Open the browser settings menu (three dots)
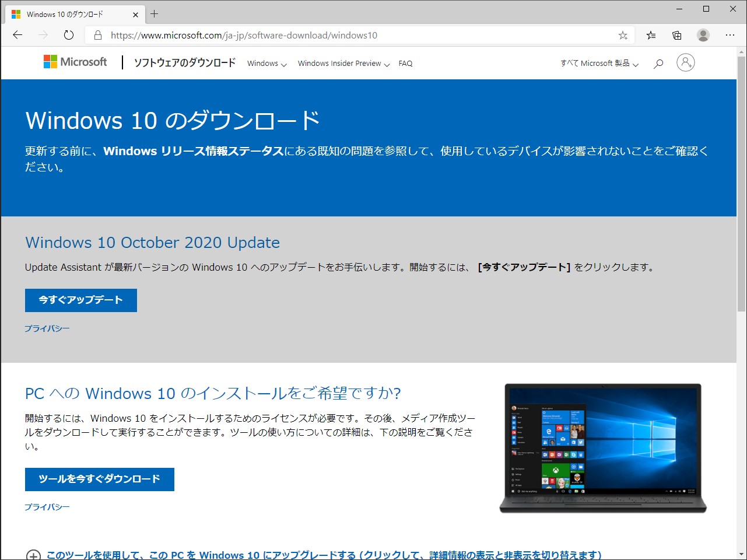 [730, 35]
